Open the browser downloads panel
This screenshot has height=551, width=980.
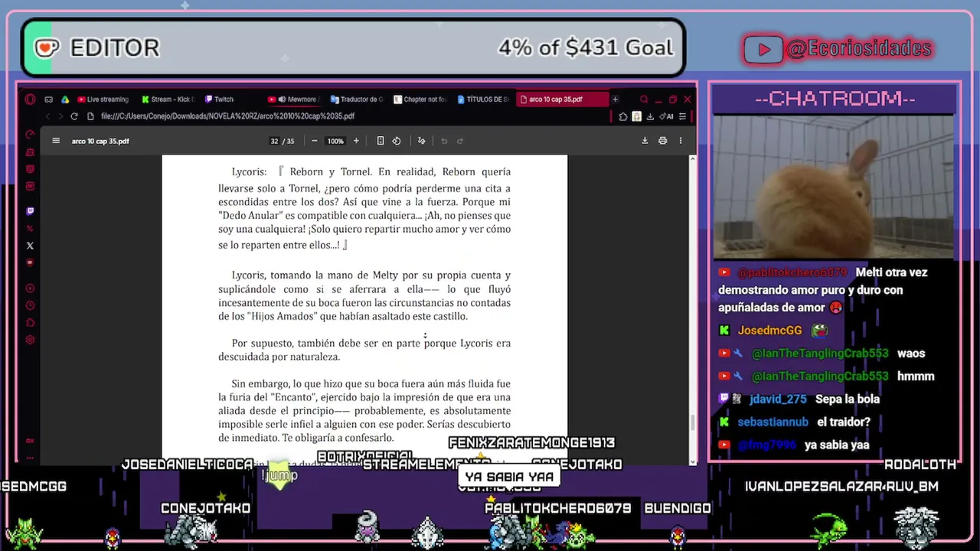(x=650, y=117)
